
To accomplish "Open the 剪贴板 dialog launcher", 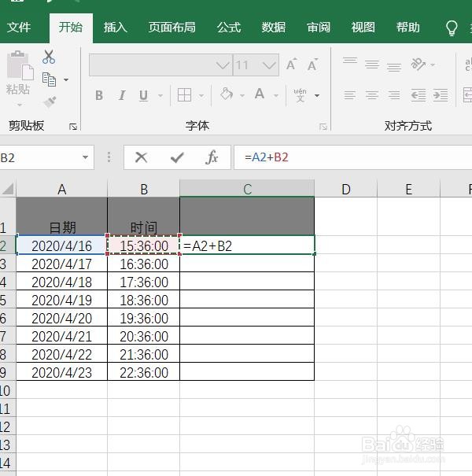I will pos(73,127).
